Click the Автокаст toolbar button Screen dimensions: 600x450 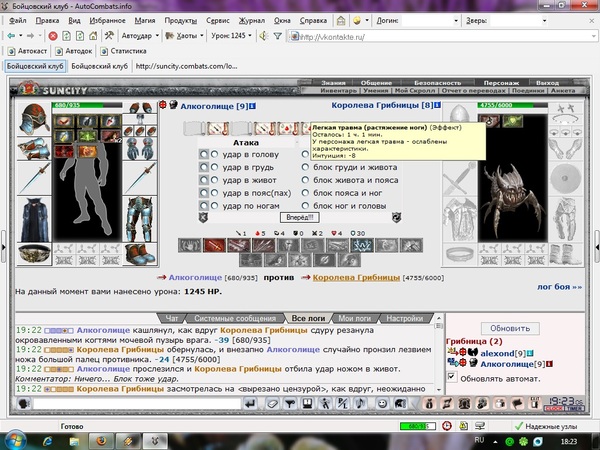click(28, 51)
